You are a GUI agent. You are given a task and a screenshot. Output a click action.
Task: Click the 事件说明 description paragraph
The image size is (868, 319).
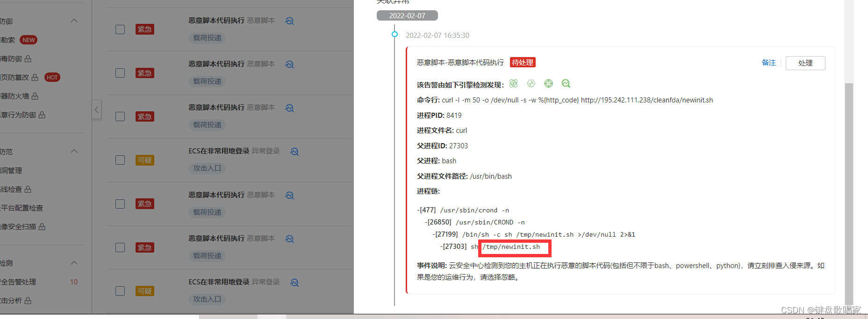coord(621,271)
